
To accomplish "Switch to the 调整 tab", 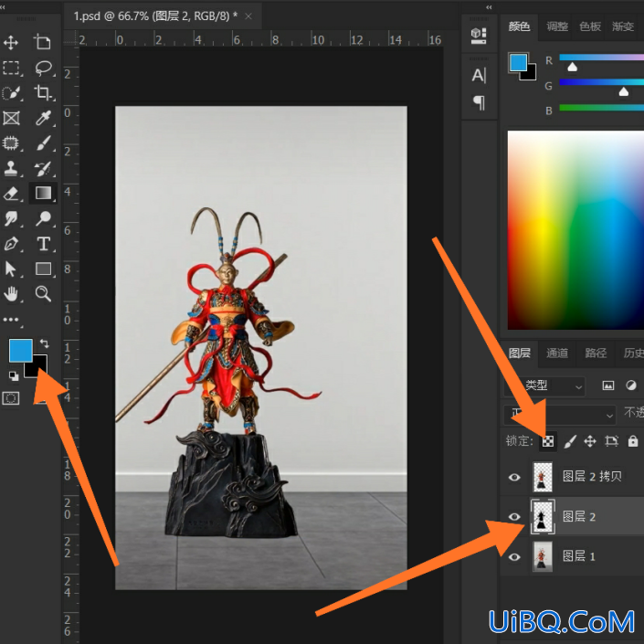I will [x=557, y=26].
